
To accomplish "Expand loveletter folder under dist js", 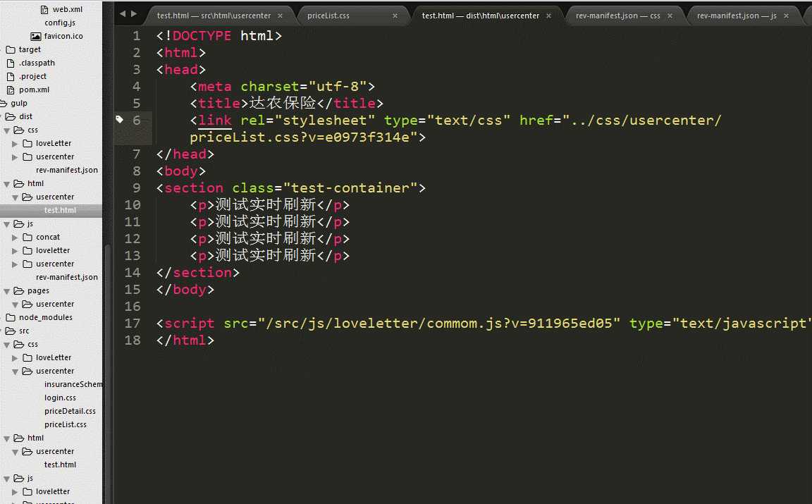I will pyautogui.click(x=15, y=251).
